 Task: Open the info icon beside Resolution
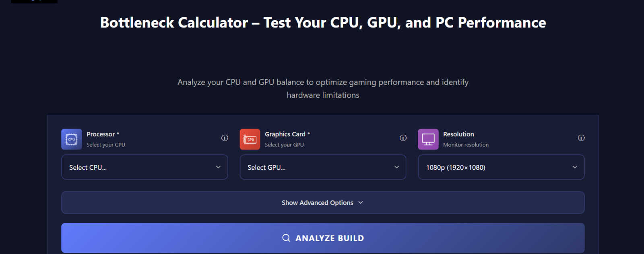tap(581, 138)
